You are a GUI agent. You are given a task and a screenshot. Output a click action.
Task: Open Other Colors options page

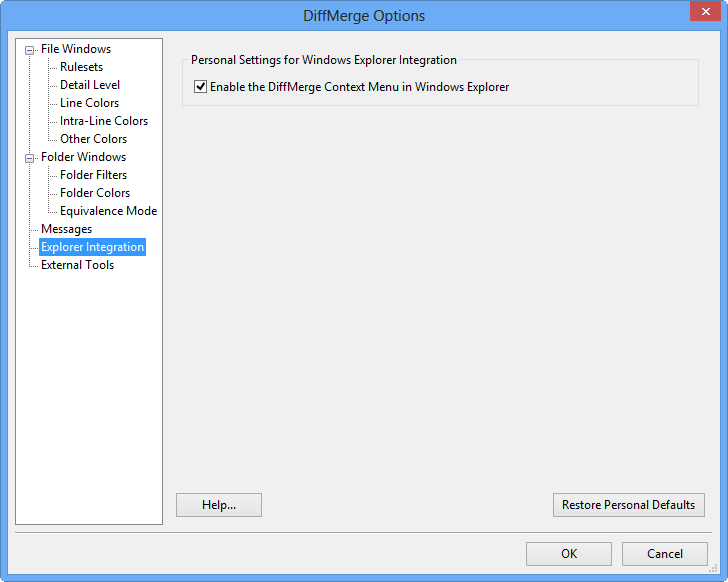pyautogui.click(x=93, y=139)
